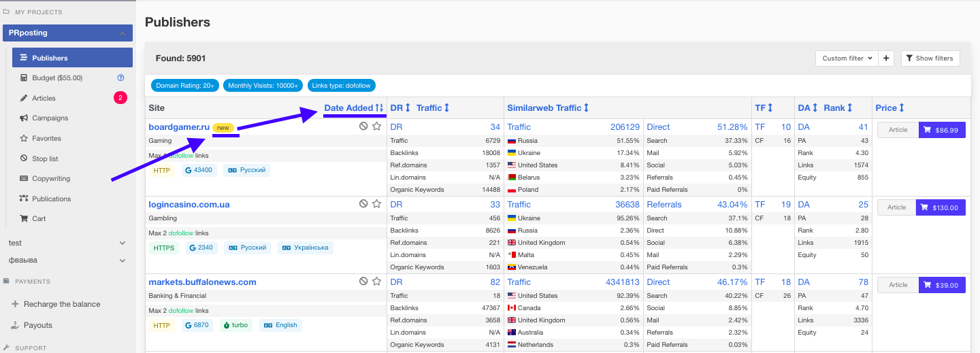Viewport: 980px width, 353px height.
Task: Click Русский tag on boardgamer.ru
Action: coord(246,170)
